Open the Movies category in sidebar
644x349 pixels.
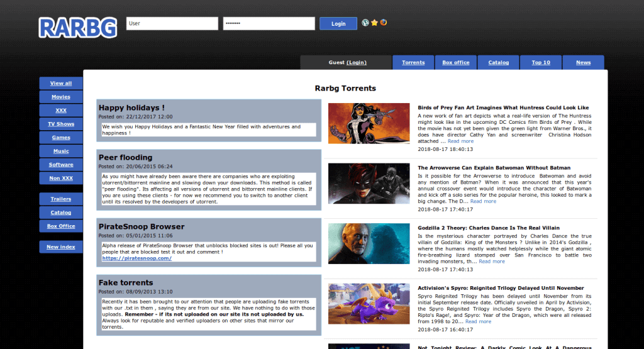(61, 97)
